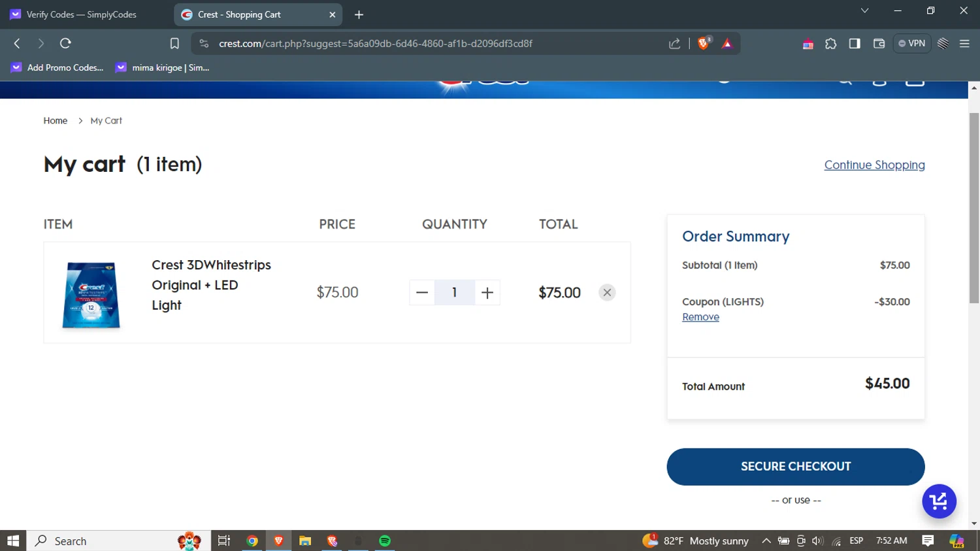Open Spotify from the taskbar
Image resolution: width=980 pixels, height=551 pixels.
tap(385, 541)
